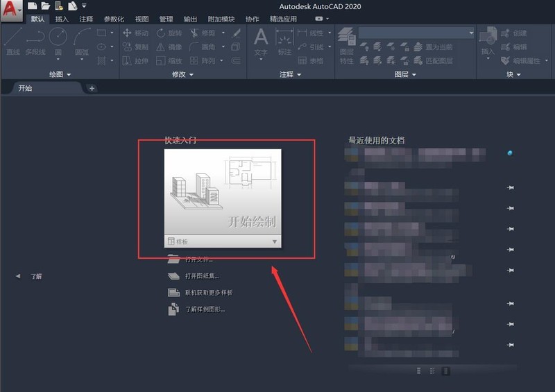Switch to the 输出 ribbon tab

click(190, 19)
